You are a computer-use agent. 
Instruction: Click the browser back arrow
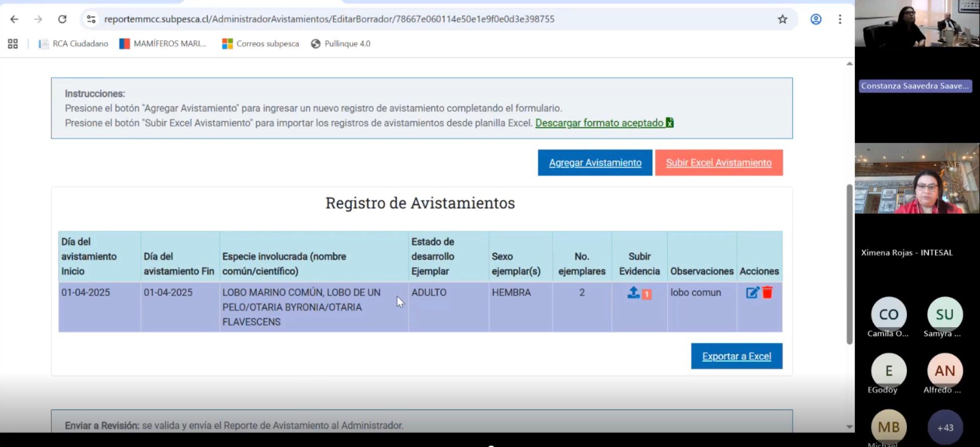point(14,19)
